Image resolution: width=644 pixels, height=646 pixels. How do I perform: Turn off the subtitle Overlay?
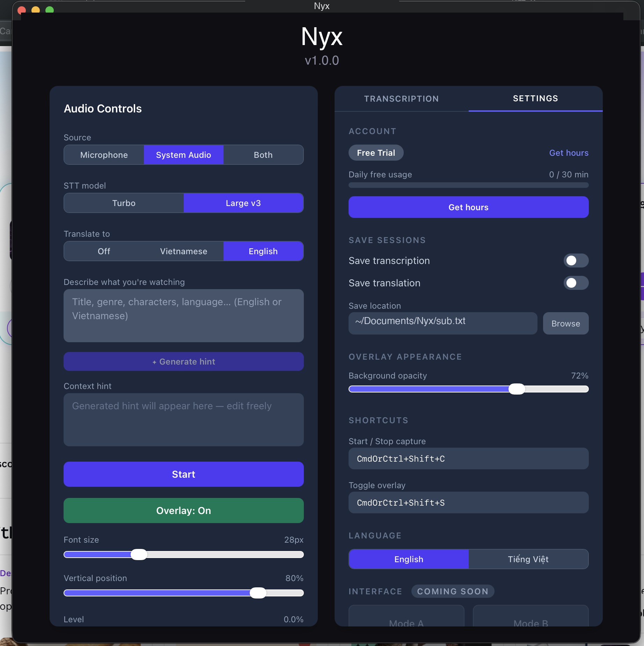[183, 511]
